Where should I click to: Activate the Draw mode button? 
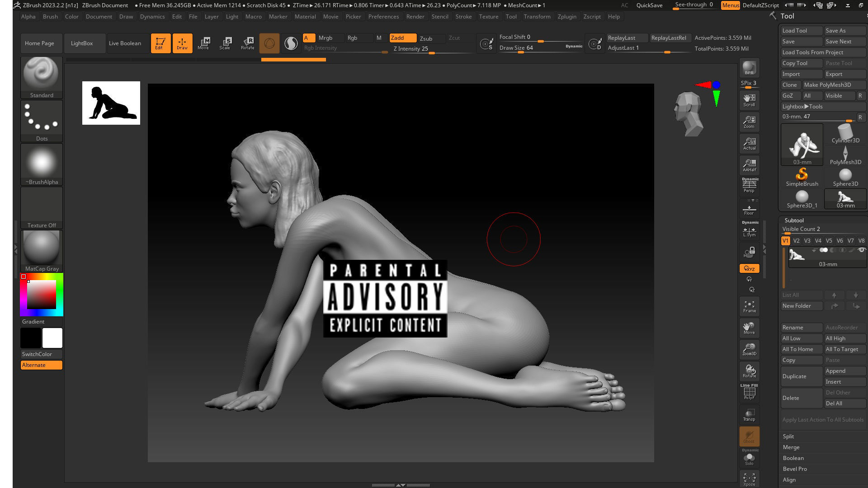coord(182,43)
